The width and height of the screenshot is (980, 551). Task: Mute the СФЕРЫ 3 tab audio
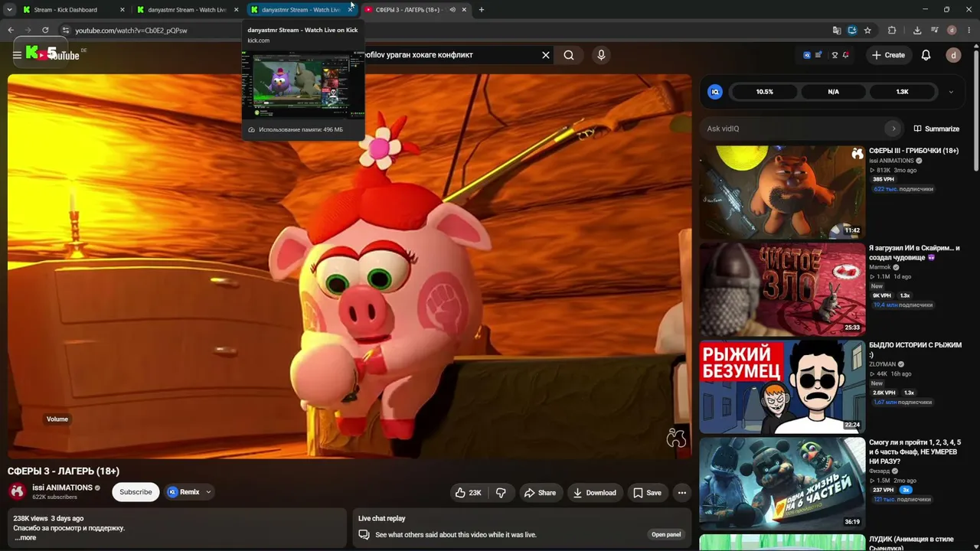tap(452, 10)
